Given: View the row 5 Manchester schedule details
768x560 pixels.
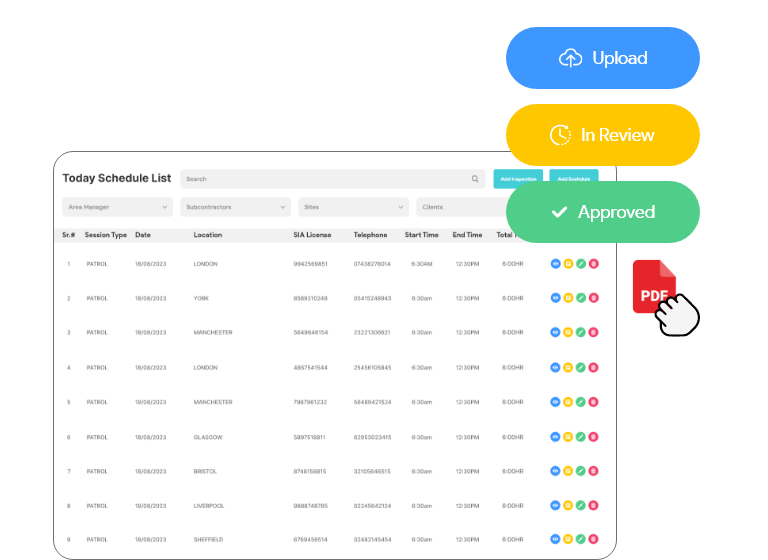Looking at the screenshot, I should click(x=555, y=402).
